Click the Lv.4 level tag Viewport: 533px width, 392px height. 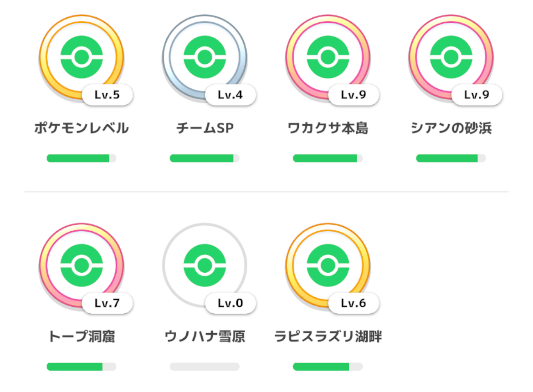[x=230, y=95]
